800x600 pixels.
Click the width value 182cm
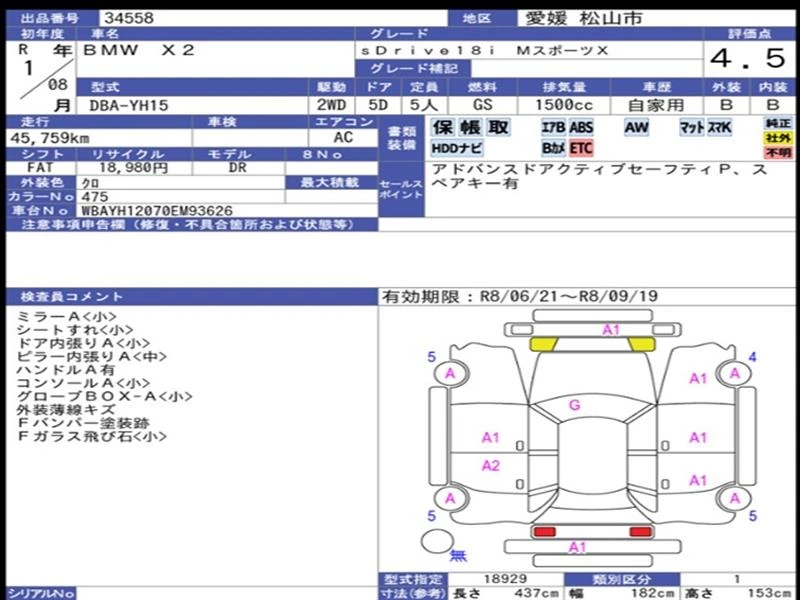652,593
